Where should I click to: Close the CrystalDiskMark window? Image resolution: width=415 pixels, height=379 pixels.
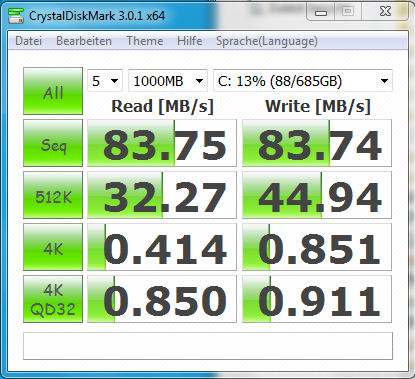385,12
